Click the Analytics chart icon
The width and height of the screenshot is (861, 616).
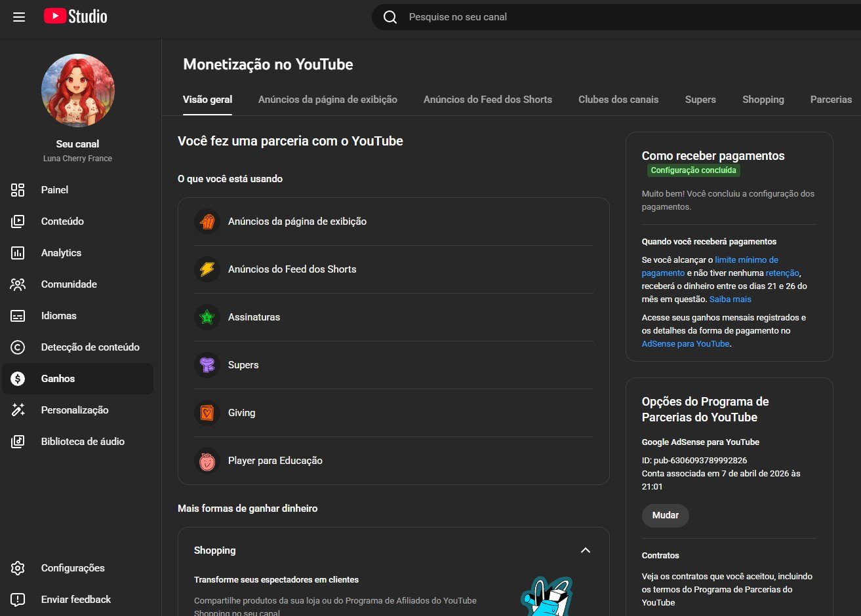point(18,253)
